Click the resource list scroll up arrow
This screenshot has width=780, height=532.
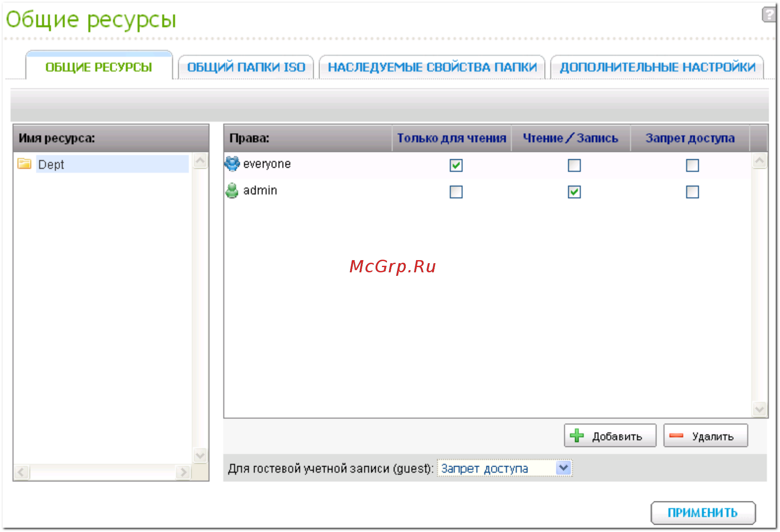[x=200, y=161]
